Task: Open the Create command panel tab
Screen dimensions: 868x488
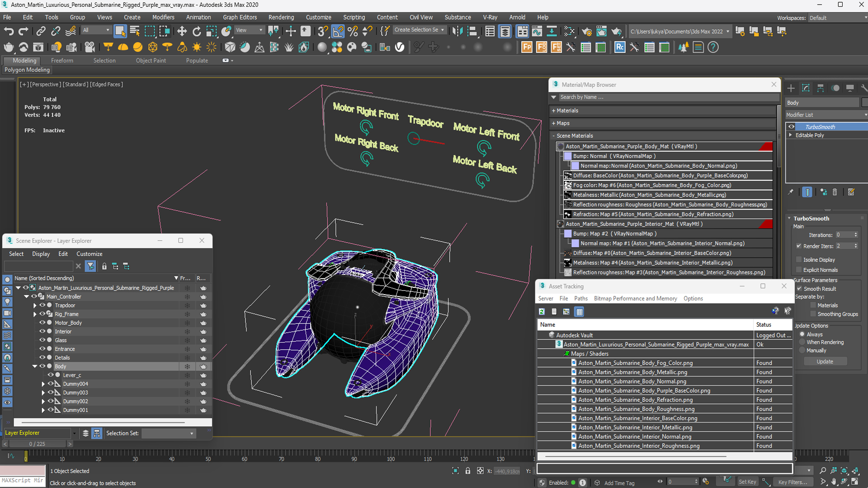Action: pyautogui.click(x=791, y=88)
